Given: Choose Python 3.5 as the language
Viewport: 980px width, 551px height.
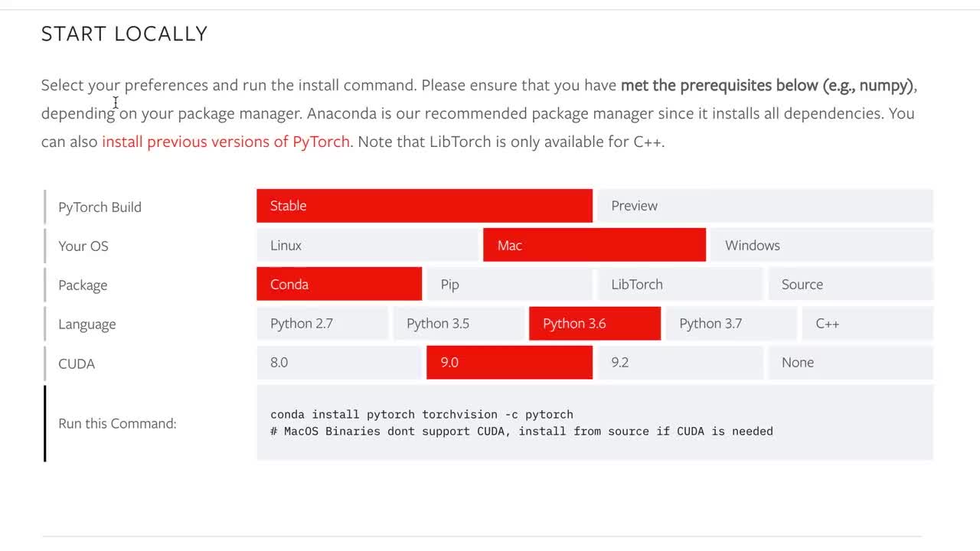Looking at the screenshot, I should [459, 324].
